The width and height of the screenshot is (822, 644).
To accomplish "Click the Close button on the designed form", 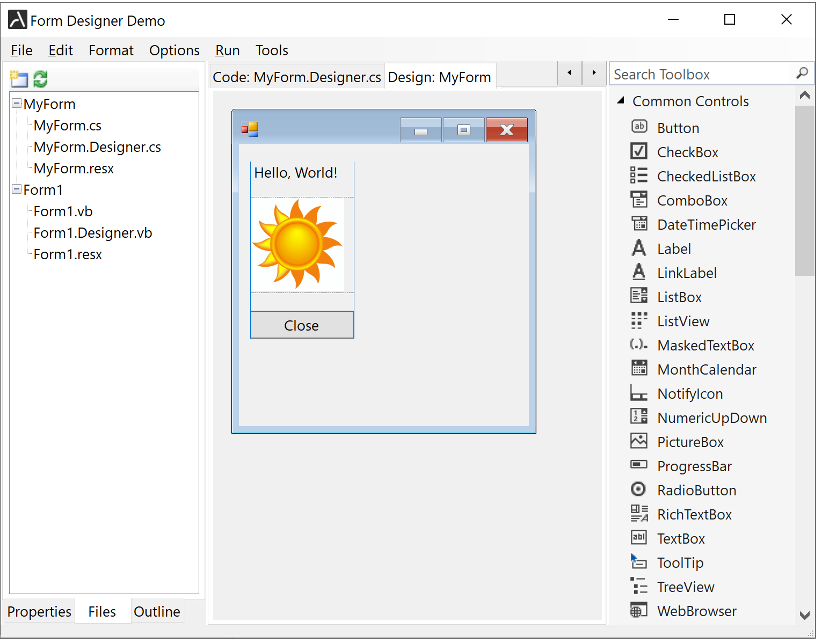I will point(302,325).
